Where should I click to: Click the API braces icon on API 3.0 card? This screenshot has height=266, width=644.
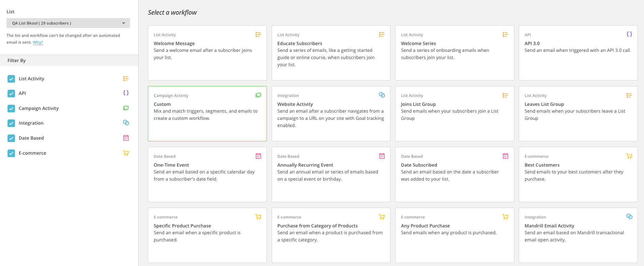click(629, 34)
